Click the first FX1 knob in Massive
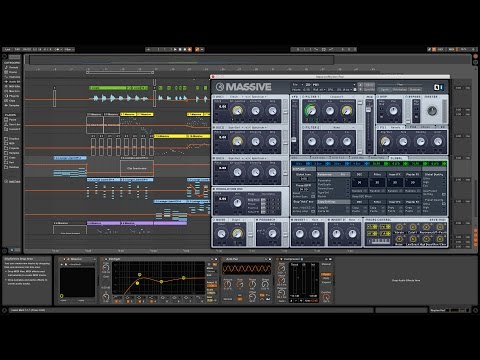This screenshot has height=360, width=480. point(385,141)
